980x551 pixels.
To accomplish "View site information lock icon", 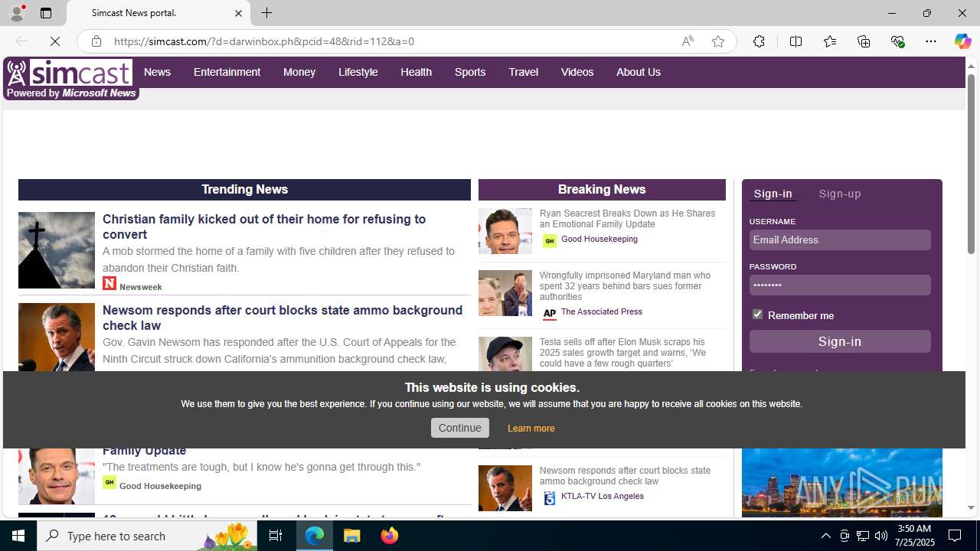I will coord(96,41).
